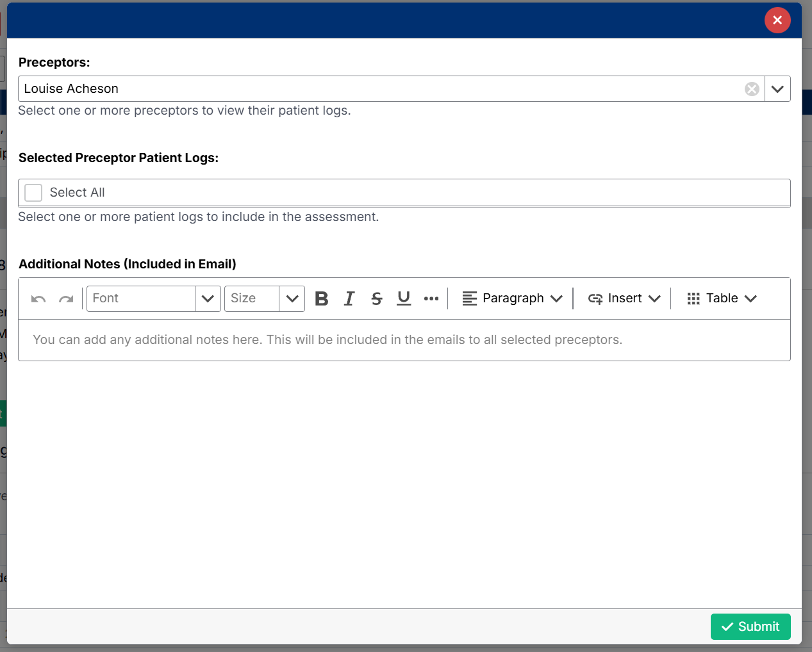Submit the assessment form
Viewport: 812px width, 652px height.
[750, 626]
